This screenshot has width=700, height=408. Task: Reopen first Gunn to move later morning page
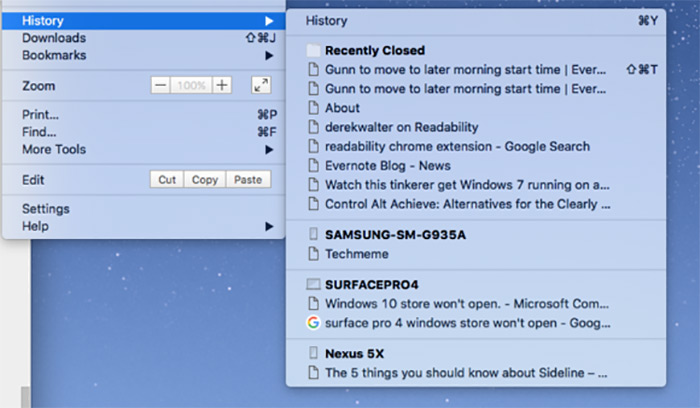[x=476, y=70]
